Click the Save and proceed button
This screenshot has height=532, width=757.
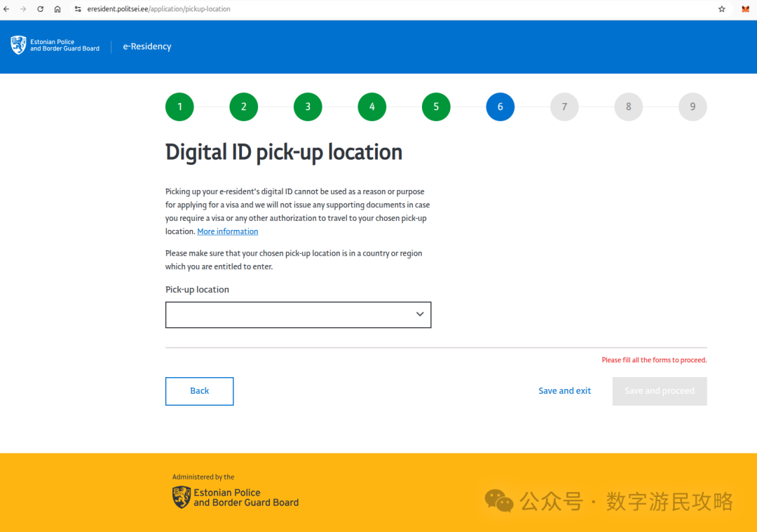point(660,391)
